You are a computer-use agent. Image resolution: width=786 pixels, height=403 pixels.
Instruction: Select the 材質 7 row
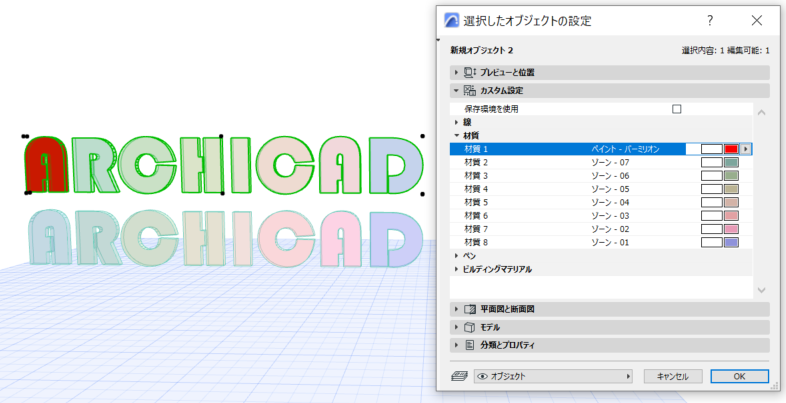point(601,229)
